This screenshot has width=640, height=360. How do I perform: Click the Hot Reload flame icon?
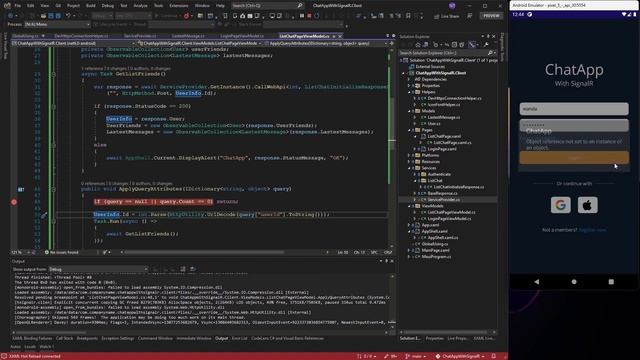(x=187, y=16)
